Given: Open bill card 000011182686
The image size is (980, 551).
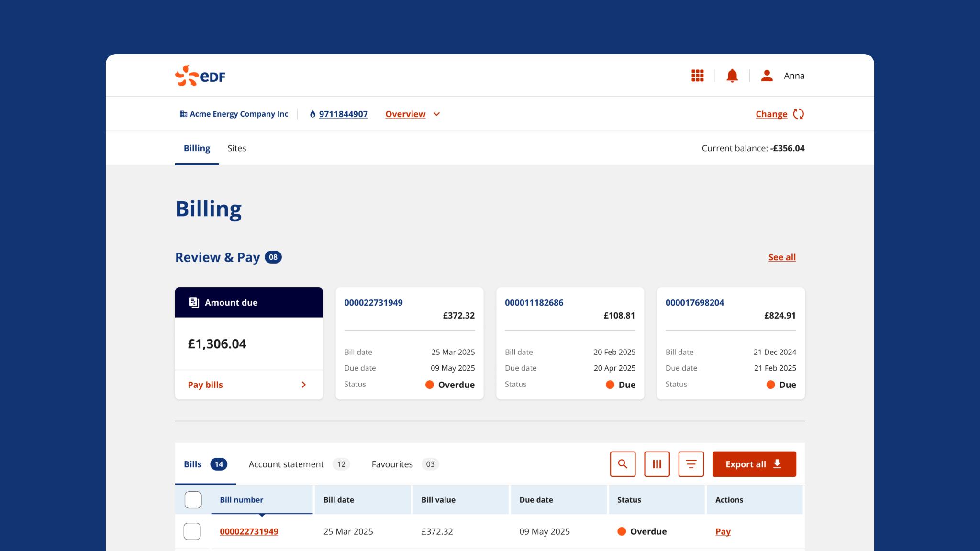Looking at the screenshot, I should pyautogui.click(x=570, y=343).
